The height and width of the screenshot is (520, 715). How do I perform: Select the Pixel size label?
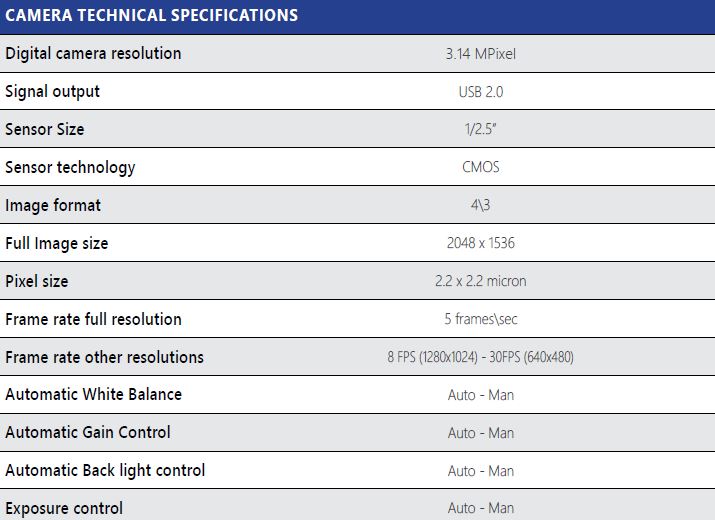click(37, 281)
